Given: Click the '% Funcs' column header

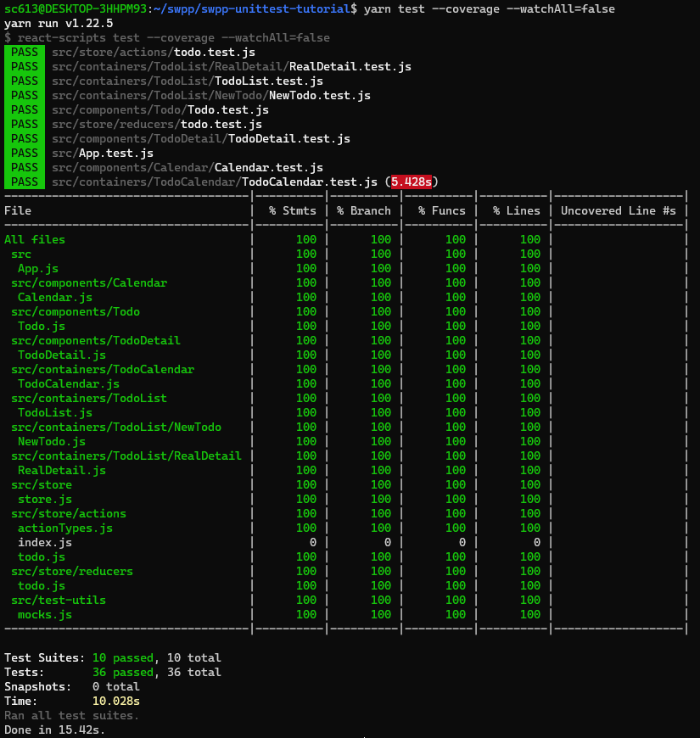Looking at the screenshot, I should point(441,210).
